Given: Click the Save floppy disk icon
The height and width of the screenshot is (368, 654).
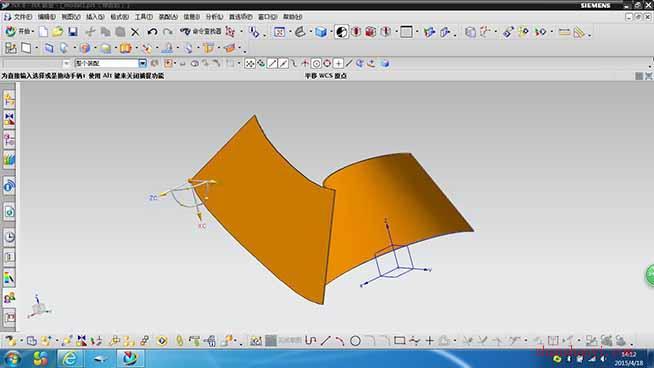Looking at the screenshot, I should coord(73,32).
